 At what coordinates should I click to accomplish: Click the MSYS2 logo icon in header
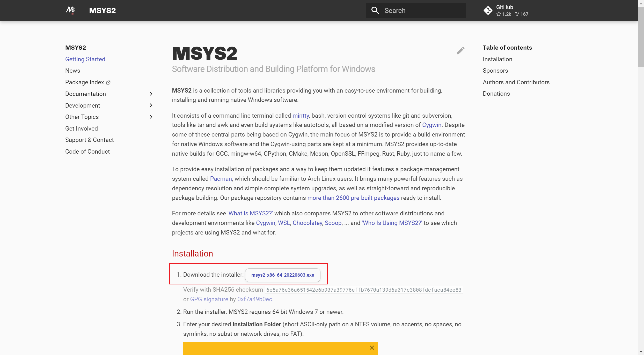(x=70, y=10)
